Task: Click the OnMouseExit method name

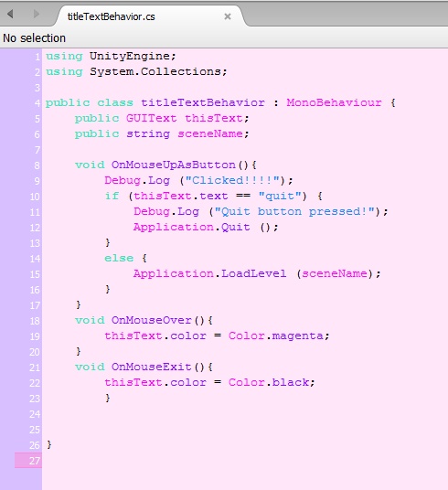Action: click(x=152, y=367)
